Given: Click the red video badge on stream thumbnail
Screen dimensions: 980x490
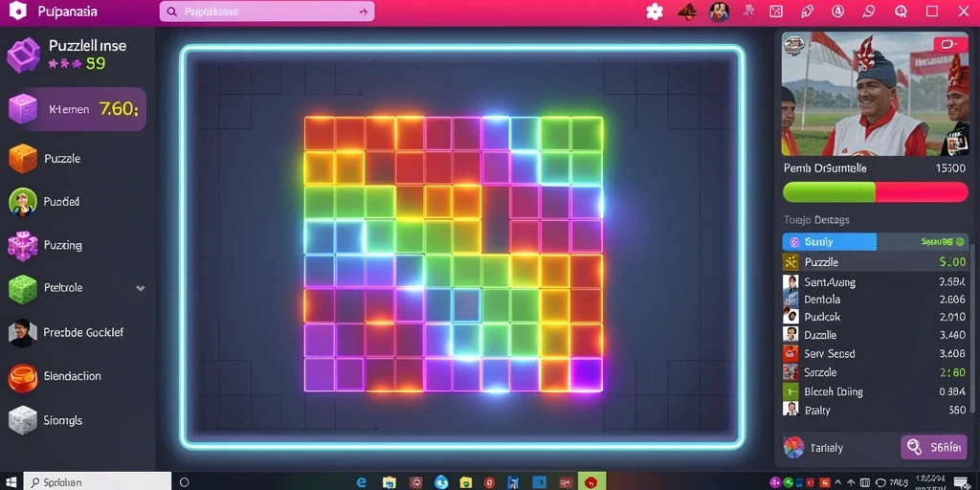Looking at the screenshot, I should 950,44.
